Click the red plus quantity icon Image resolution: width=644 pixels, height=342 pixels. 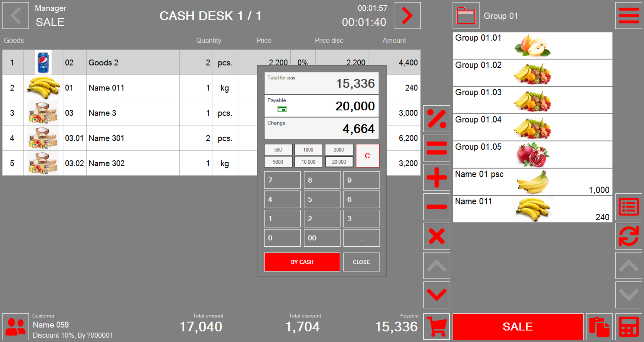436,177
